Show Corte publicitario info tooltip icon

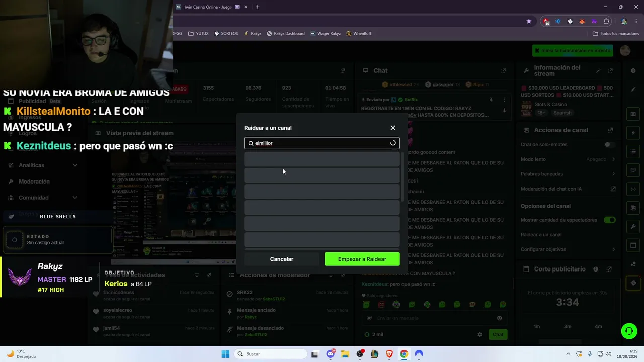pyautogui.click(x=596, y=269)
